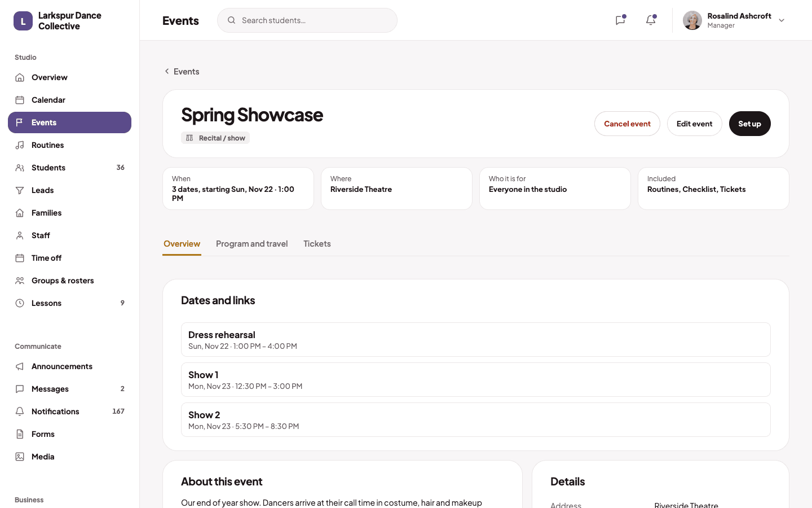The height and width of the screenshot is (508, 812).
Task: Click the Announcements megaphone icon
Action: pyautogui.click(x=20, y=366)
